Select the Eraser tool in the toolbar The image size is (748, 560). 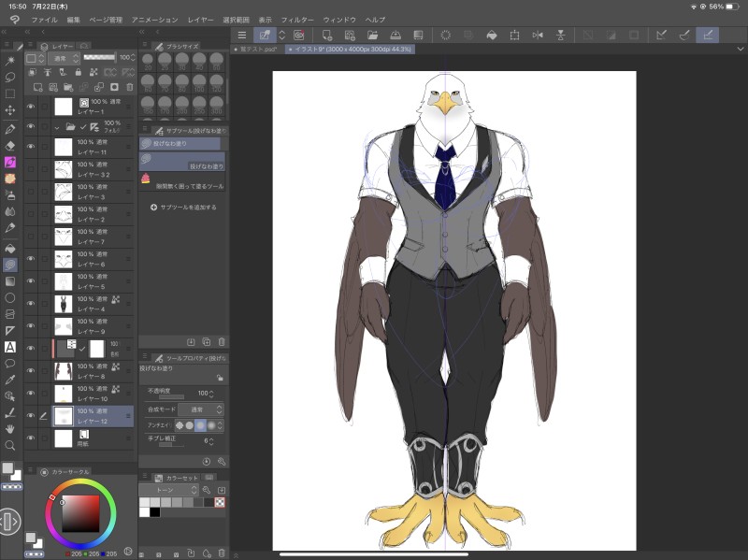10,145
